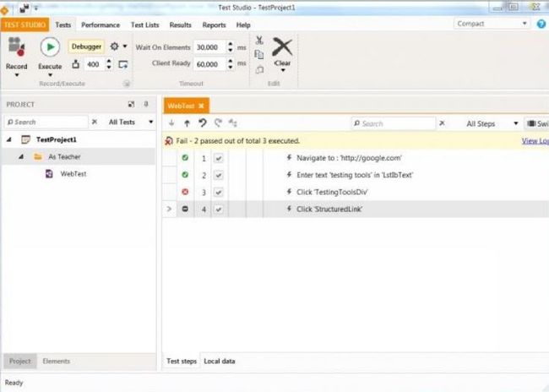This screenshot has width=549, height=392.
Task: Toggle checkbox for step 4 StructuredLink
Action: click(219, 210)
